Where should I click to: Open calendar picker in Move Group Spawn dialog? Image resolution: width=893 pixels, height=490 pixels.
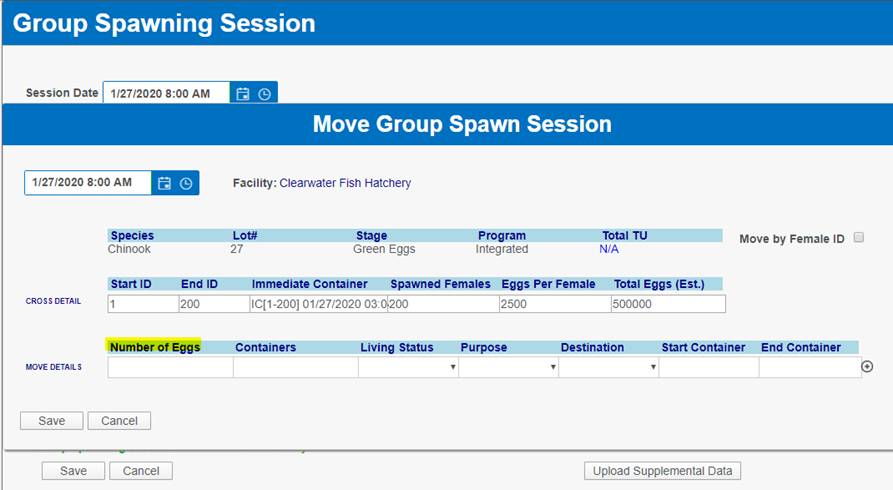165,183
